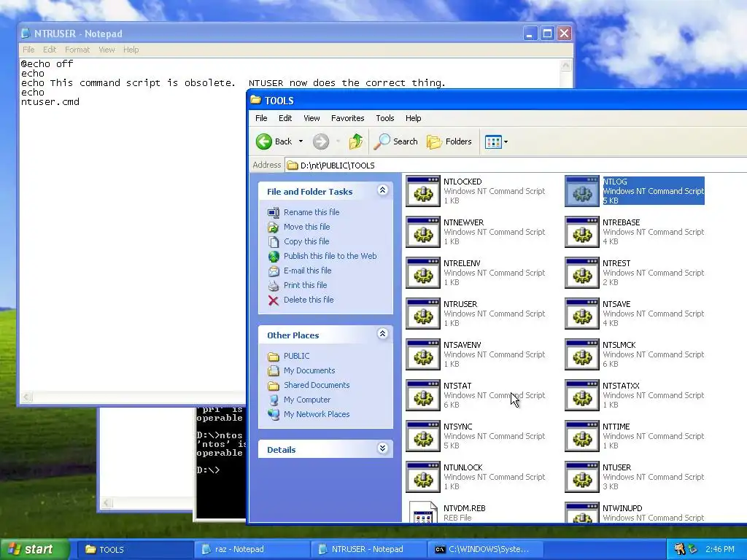This screenshot has width=747, height=560.
Task: Select the NTREST script icon
Action: click(x=581, y=273)
